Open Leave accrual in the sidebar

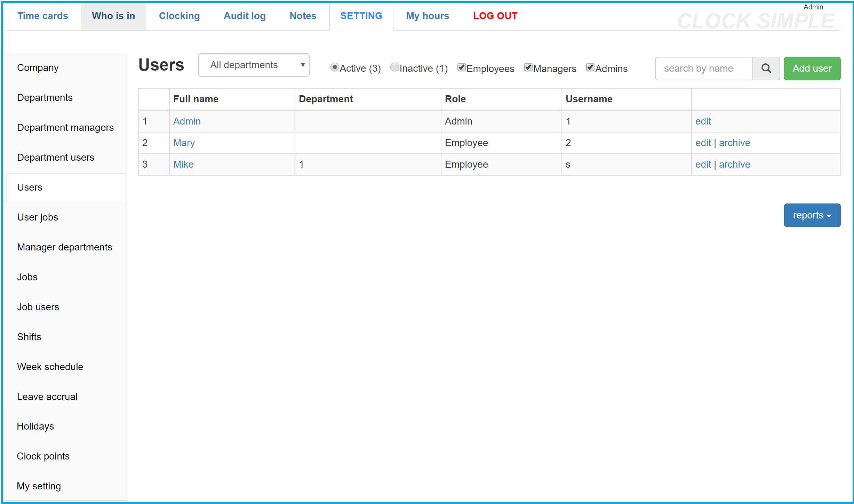click(66, 397)
